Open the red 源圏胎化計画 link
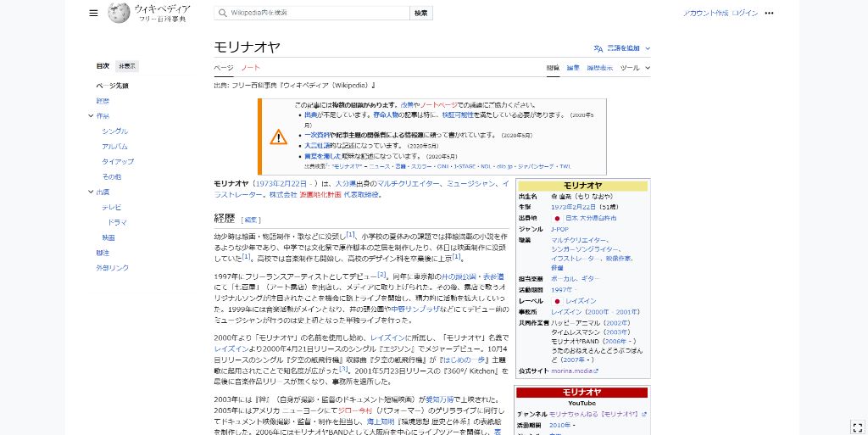This screenshot has height=435, width=868. pyautogui.click(x=320, y=195)
